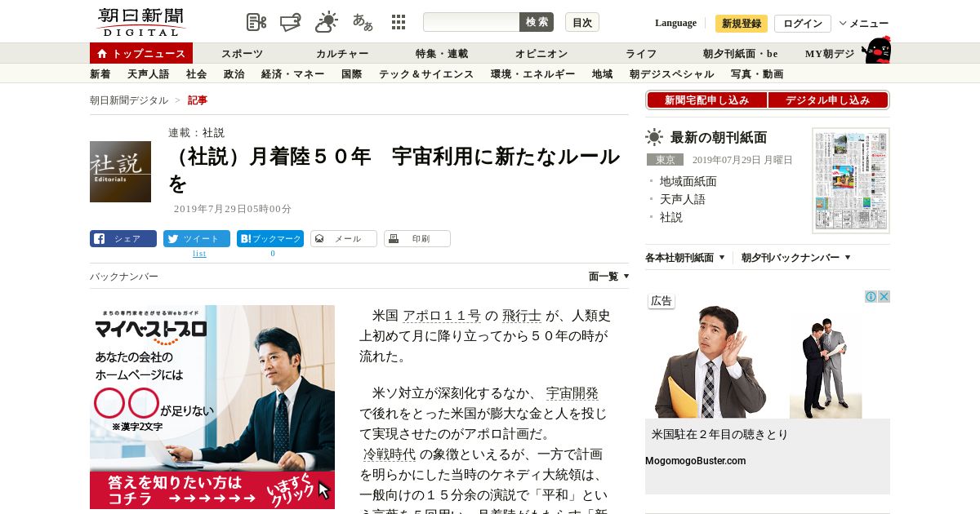Open 天声人語 link in sidebar list
980x514 pixels.
click(683, 199)
